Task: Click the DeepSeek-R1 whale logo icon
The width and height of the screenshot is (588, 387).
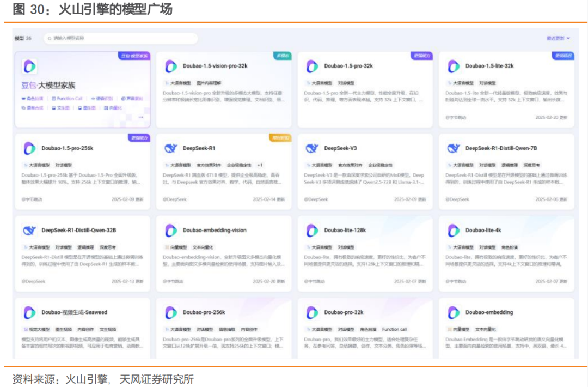Action: point(171,149)
